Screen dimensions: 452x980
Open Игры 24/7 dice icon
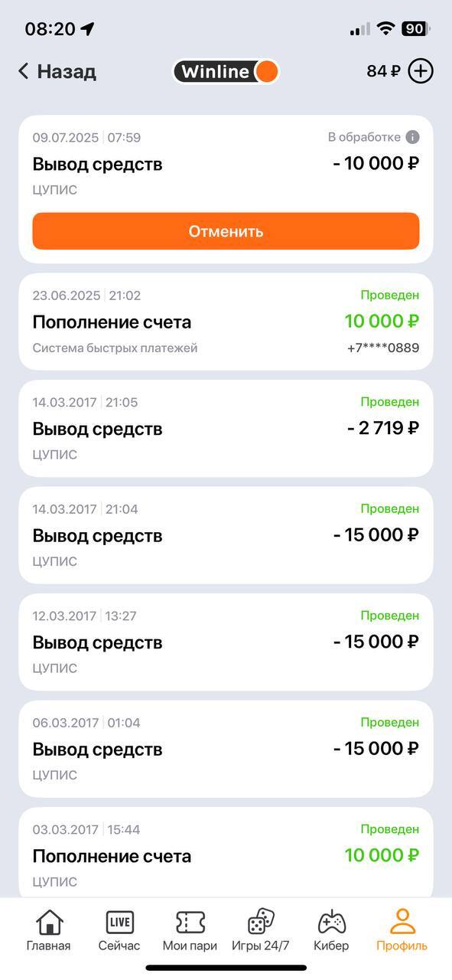[x=261, y=921]
